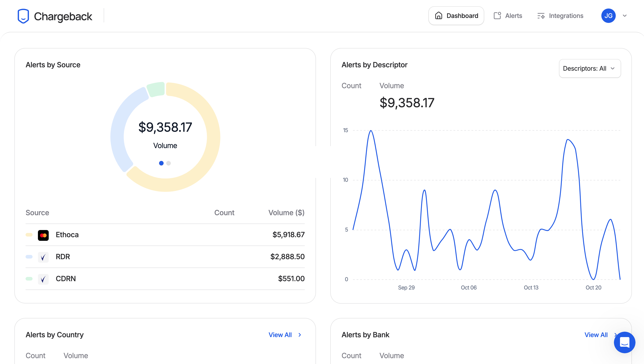Click the RDR Visa logo icon
644x364 pixels.
point(43,257)
